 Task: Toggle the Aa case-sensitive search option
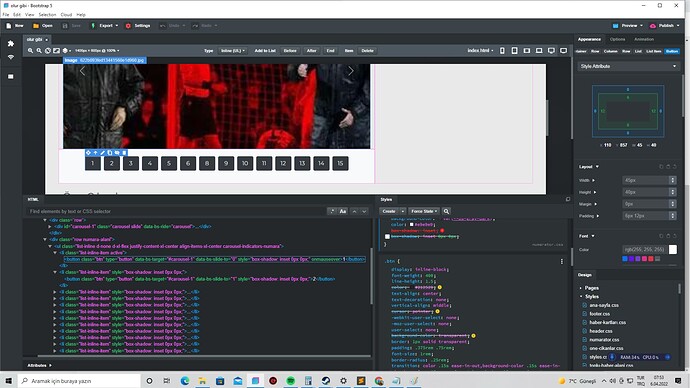[x=343, y=212]
